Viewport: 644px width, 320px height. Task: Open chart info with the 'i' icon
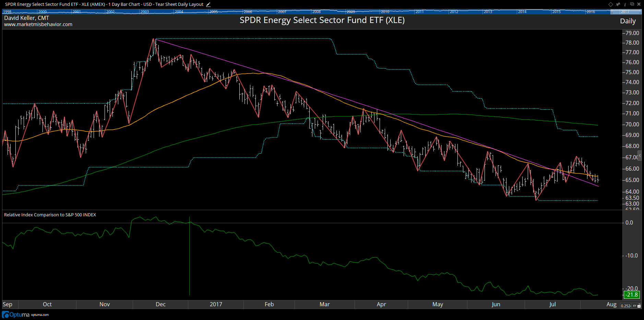pyautogui.click(x=625, y=4)
